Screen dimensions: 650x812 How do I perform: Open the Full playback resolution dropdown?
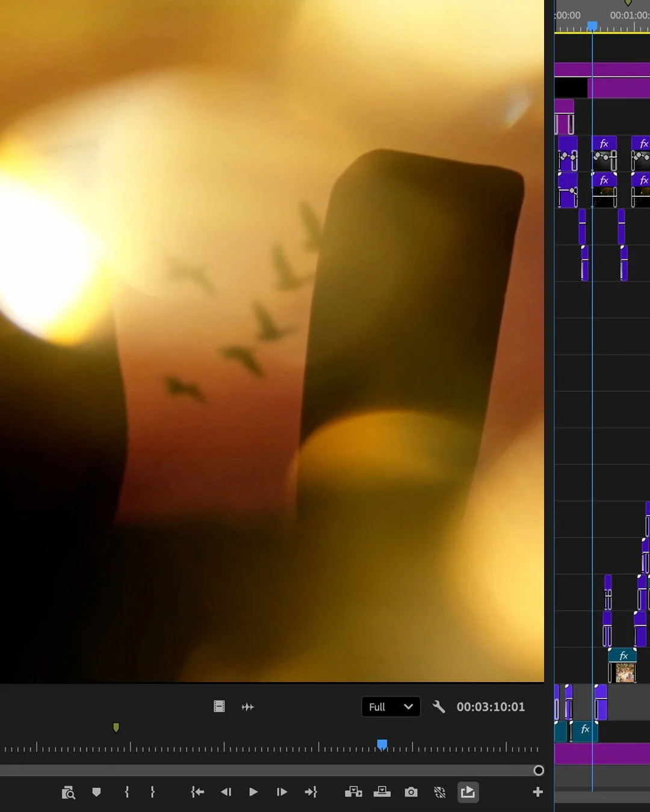pos(391,707)
